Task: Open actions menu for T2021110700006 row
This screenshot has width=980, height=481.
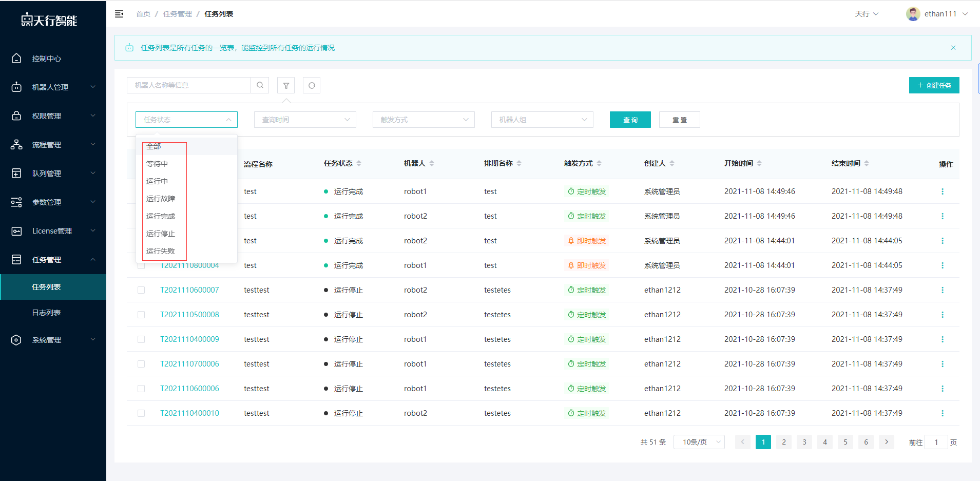Action: coord(943,364)
